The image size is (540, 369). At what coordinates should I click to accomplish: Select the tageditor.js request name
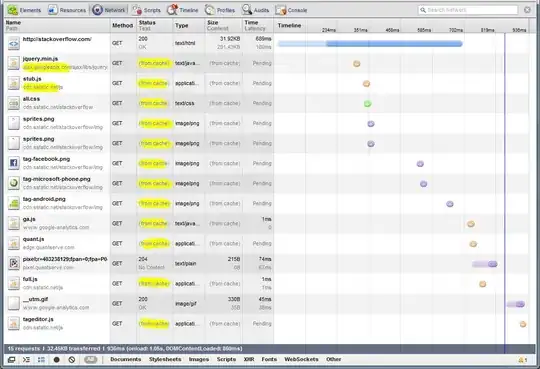(38, 319)
